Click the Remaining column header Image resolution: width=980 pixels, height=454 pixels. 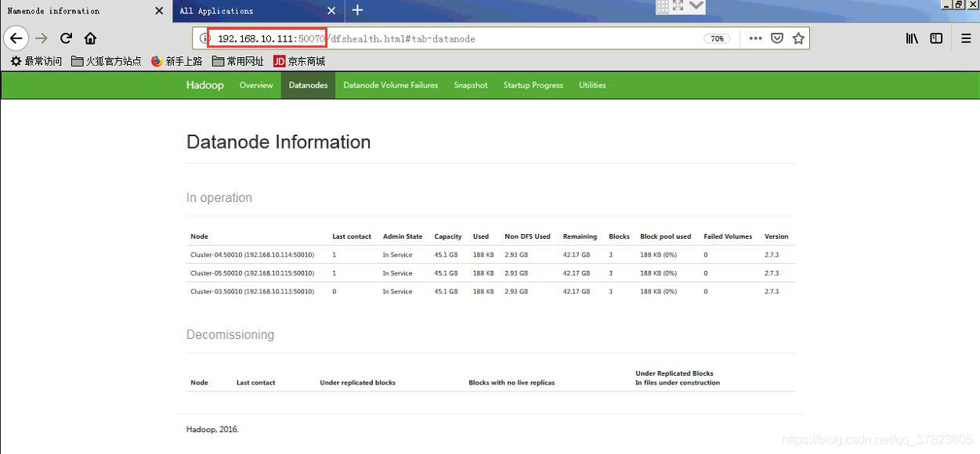580,236
